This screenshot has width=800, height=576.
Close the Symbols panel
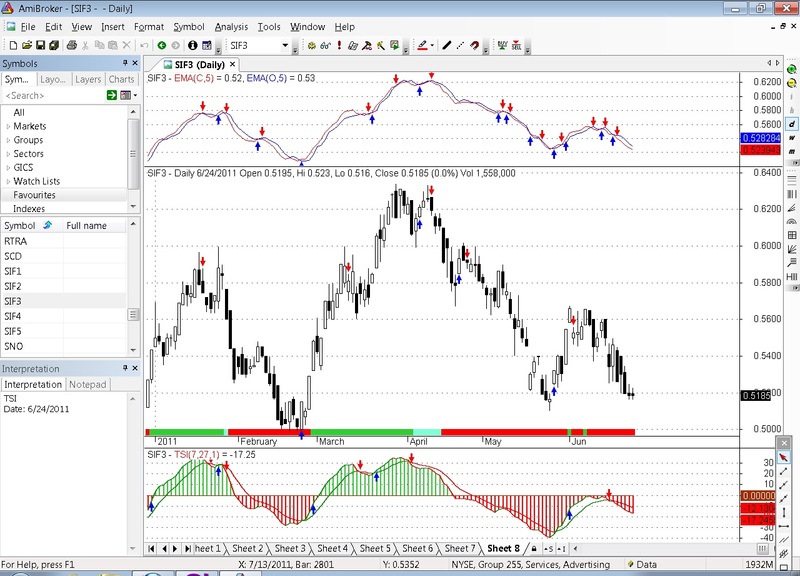[135, 63]
